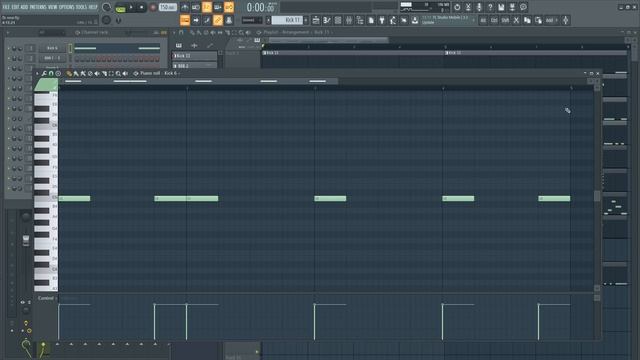Open the piano roll magnet snap menu

pos(51,73)
